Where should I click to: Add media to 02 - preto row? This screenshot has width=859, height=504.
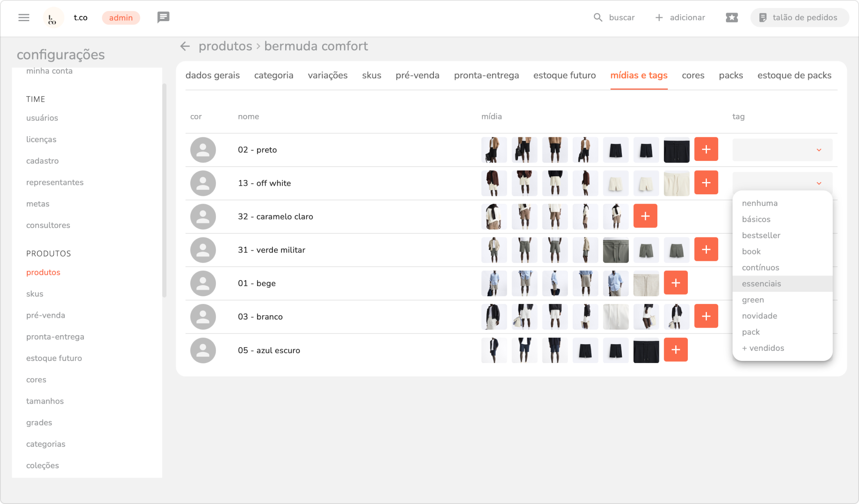point(706,149)
